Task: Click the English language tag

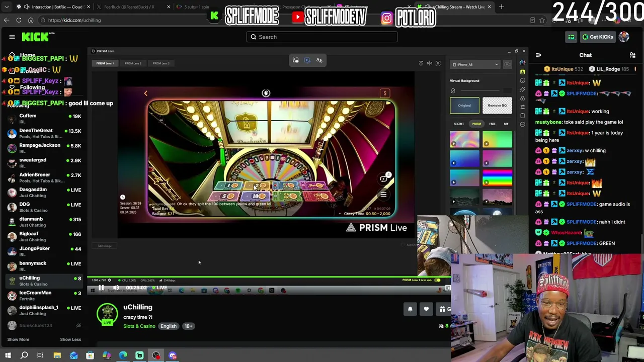Action: [x=169, y=326]
